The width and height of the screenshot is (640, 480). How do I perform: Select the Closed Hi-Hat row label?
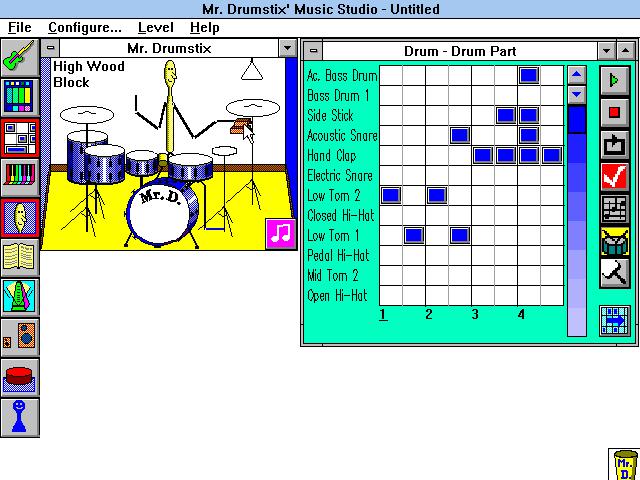point(341,216)
